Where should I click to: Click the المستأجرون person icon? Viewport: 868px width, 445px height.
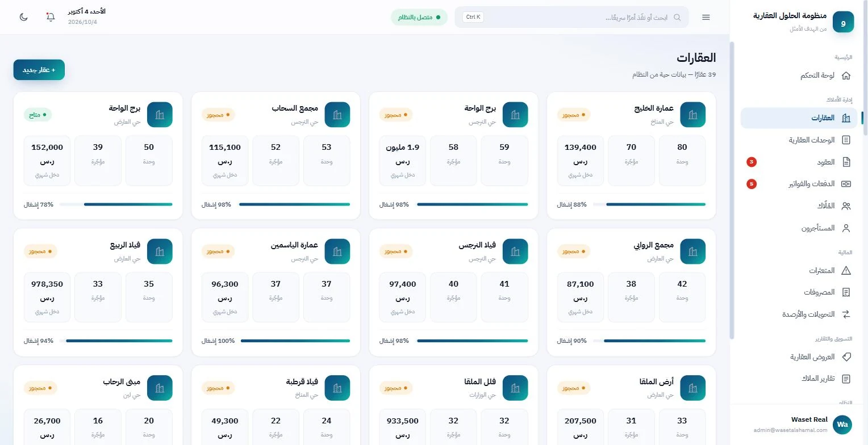846,228
